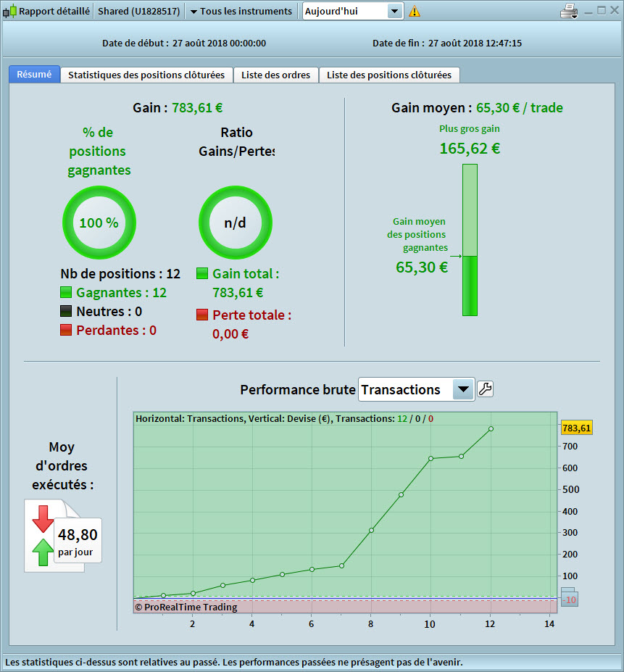Click the green Gagnantes legend square
Viewport: 624px width, 672px height.
click(x=65, y=292)
